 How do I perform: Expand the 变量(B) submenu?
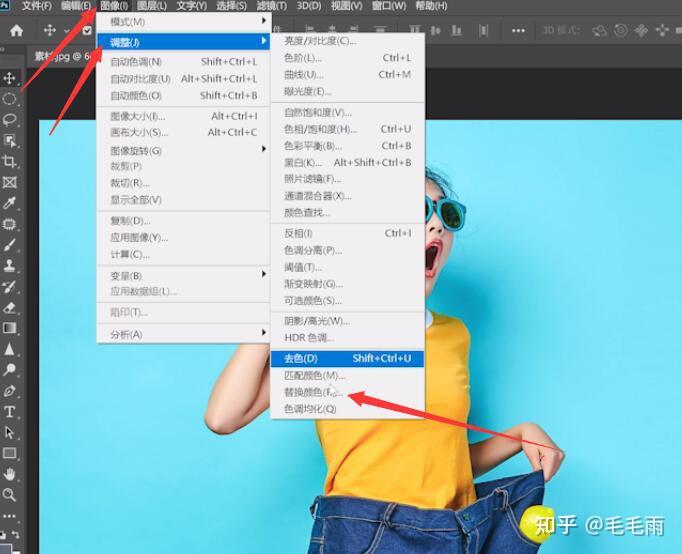click(184, 275)
